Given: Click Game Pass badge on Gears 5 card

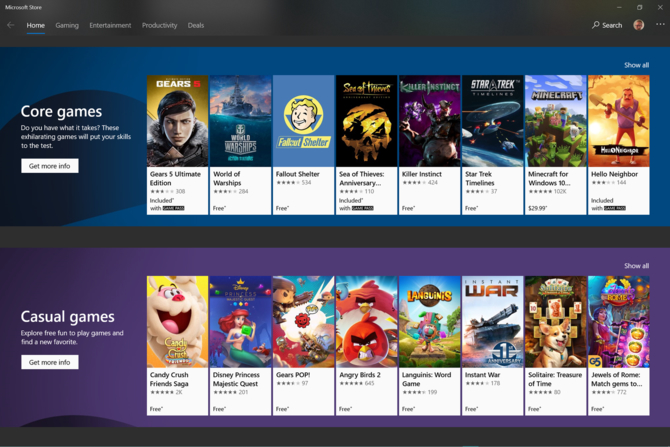Looking at the screenshot, I should pyautogui.click(x=173, y=208).
